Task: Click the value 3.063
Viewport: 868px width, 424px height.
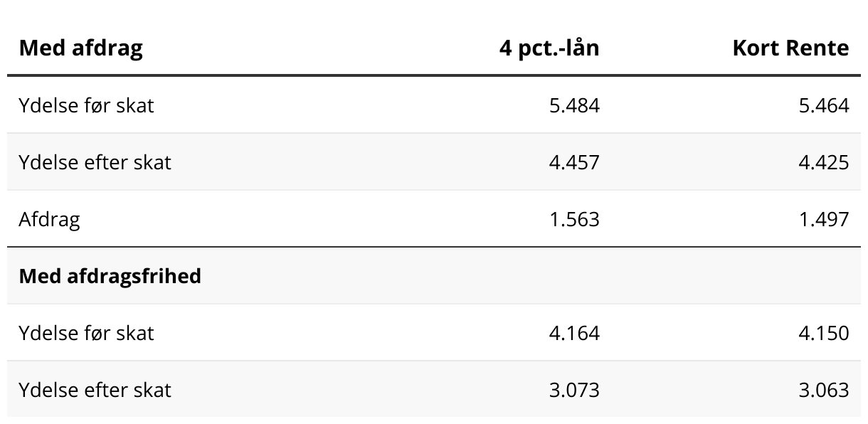Action: click(824, 390)
